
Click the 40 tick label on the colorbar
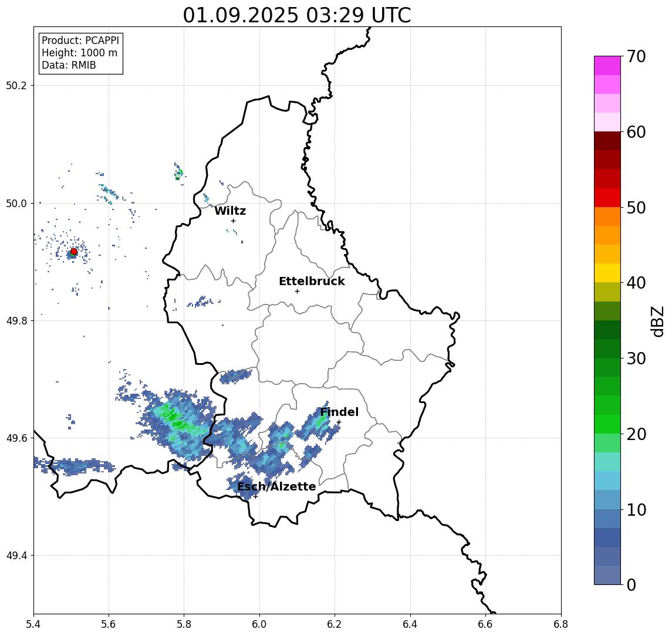(636, 283)
